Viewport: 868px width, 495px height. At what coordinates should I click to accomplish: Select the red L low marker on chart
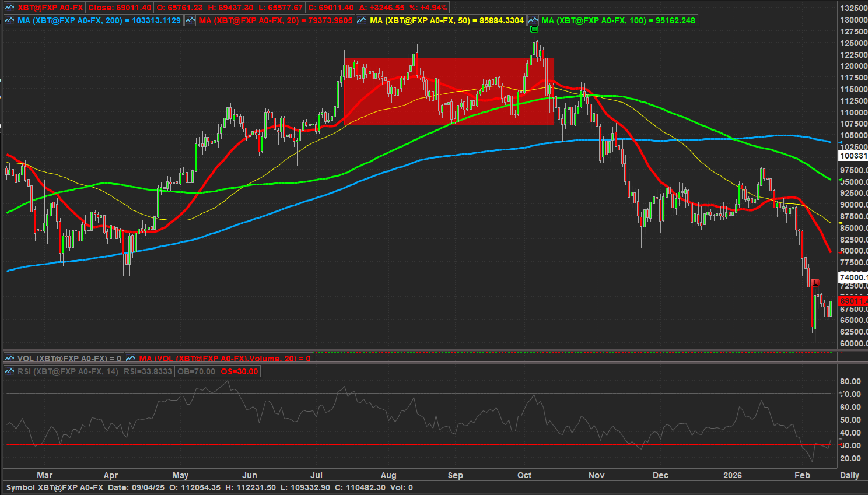pos(815,283)
